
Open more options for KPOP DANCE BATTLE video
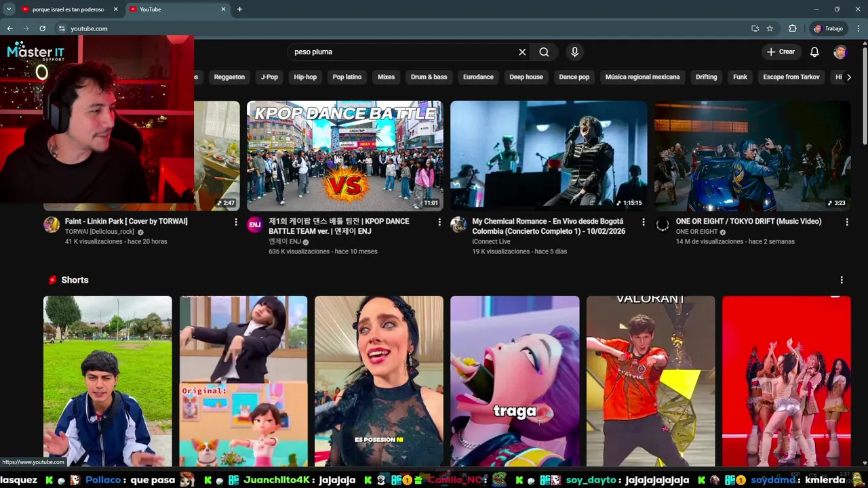pos(439,222)
